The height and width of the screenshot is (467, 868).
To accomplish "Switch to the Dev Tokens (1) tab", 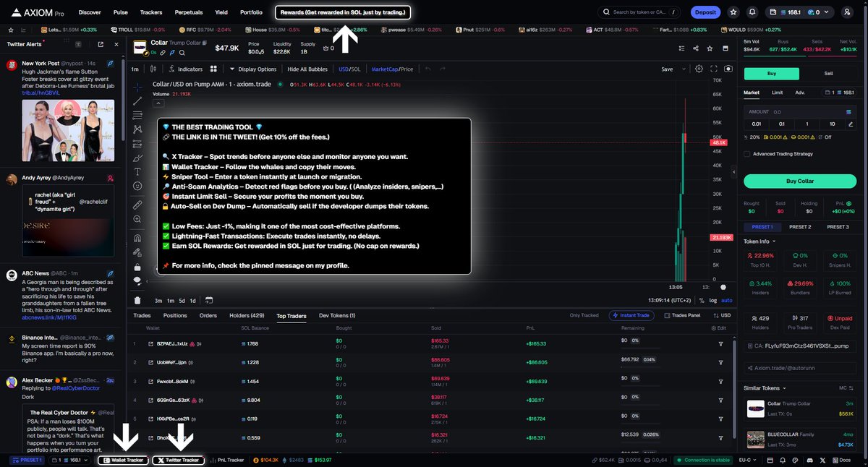I will pyautogui.click(x=337, y=315).
